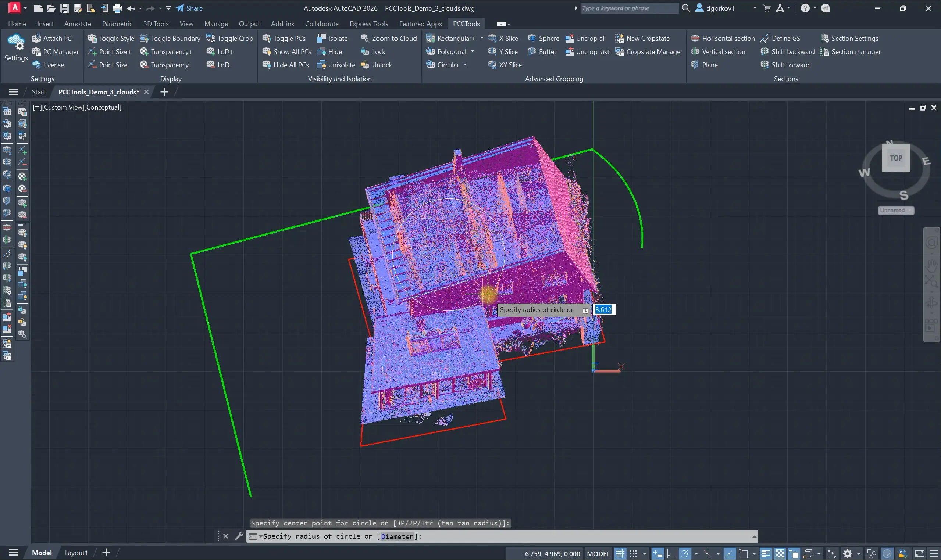
Task: Open the Layout1 tab
Action: click(x=76, y=553)
